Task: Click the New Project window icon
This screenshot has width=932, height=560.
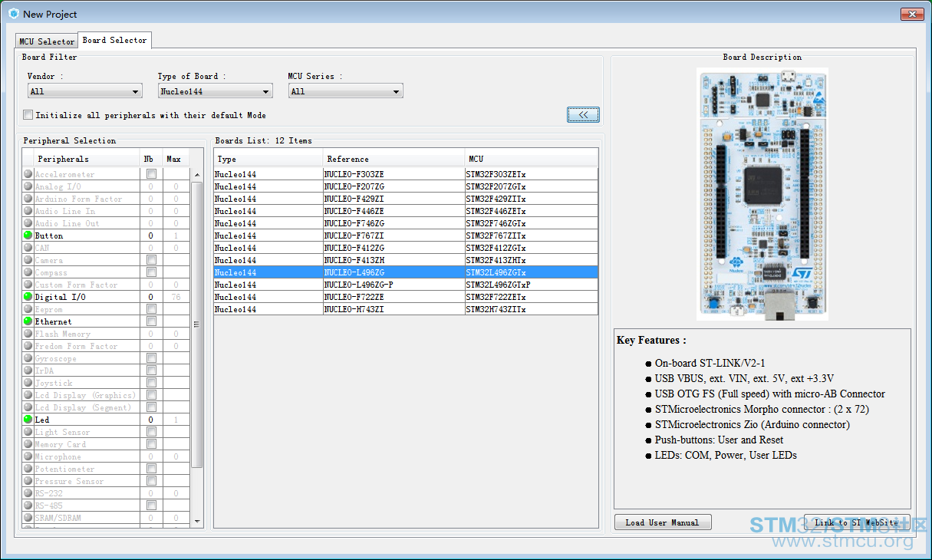Action: click(x=13, y=14)
